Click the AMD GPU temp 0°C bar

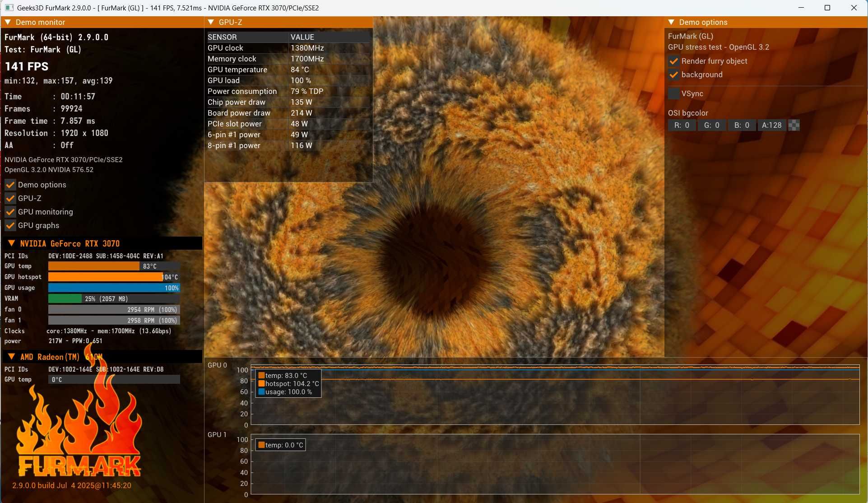[x=114, y=379]
